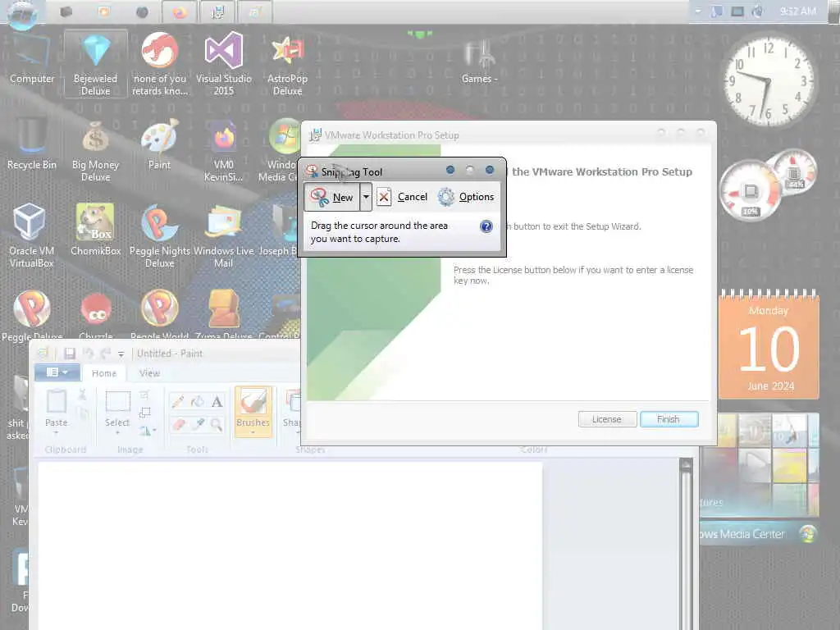
Task: Open the Games desktop shortcut
Action: pyautogui.click(x=479, y=62)
